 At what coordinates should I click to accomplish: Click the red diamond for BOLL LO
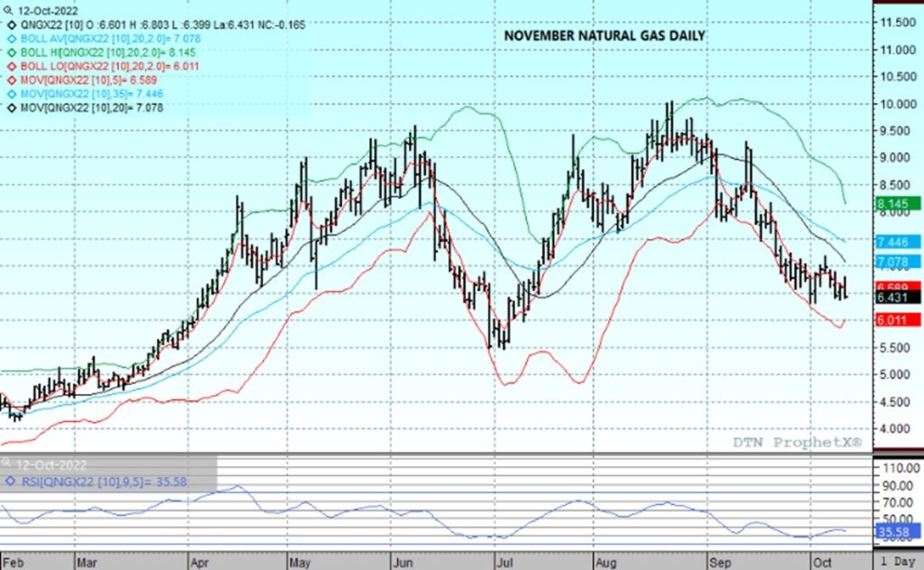click(10, 67)
